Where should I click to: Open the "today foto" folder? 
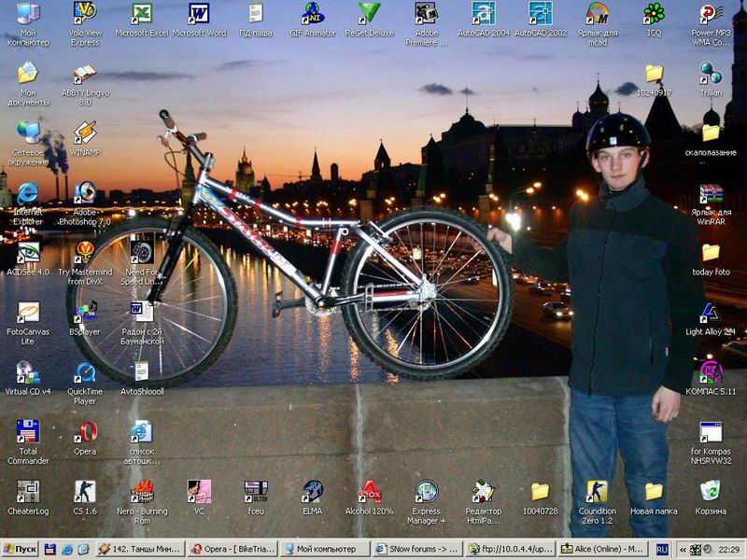[711, 252]
